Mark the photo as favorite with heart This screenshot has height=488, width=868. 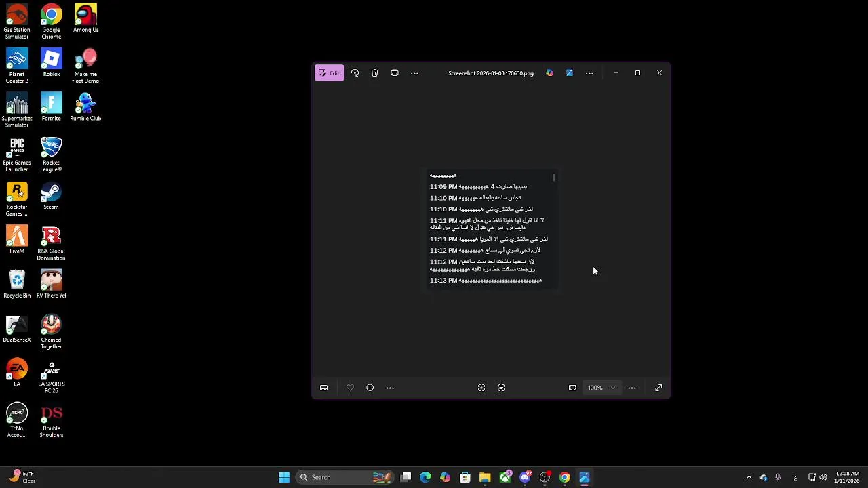click(x=350, y=388)
